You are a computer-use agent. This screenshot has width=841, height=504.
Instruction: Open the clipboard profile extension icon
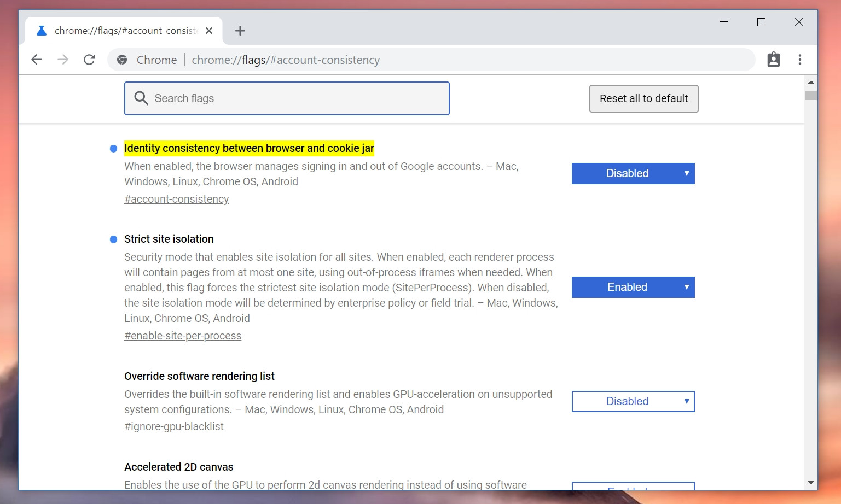coord(774,60)
